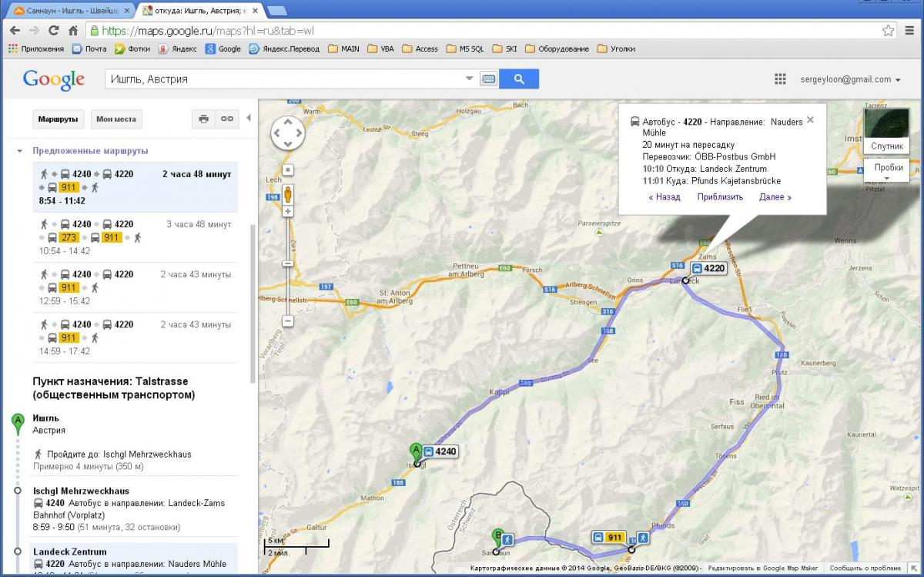Click the « Назад link in popup
Screen dimensions: 924x577
(x=665, y=196)
